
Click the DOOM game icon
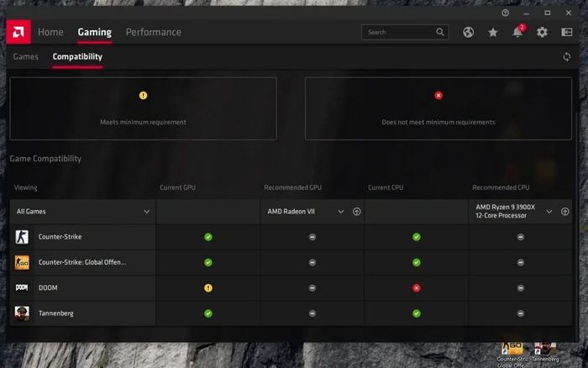pyautogui.click(x=22, y=287)
